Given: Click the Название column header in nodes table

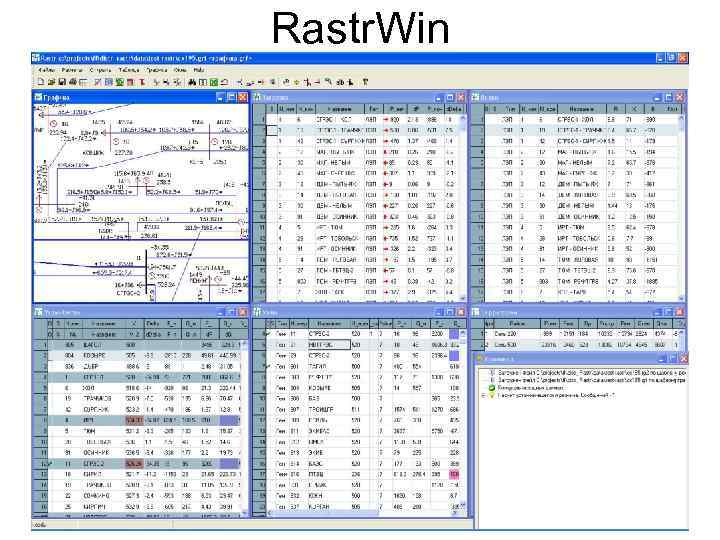Looking at the screenshot, I should click(x=103, y=324).
